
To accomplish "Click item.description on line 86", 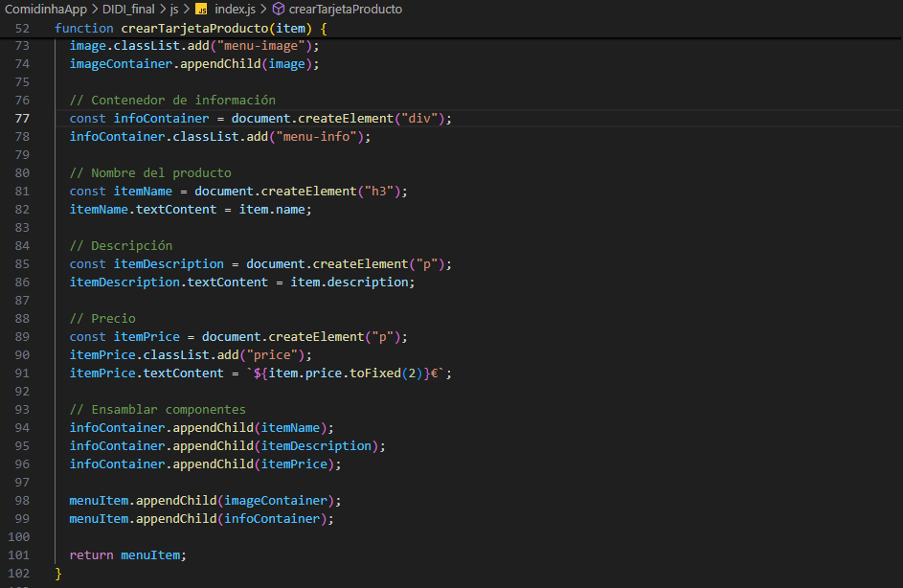I will click(351, 283).
